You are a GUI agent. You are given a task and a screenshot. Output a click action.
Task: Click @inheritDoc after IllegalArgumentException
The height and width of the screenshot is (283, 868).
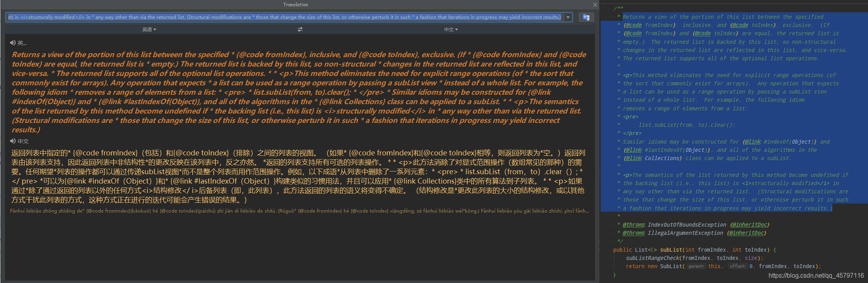pos(746,233)
